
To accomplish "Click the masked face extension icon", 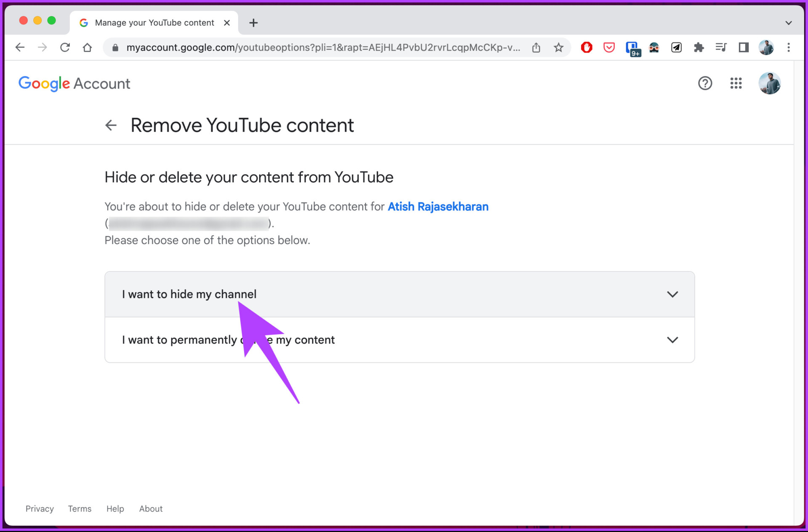I will click(x=654, y=48).
